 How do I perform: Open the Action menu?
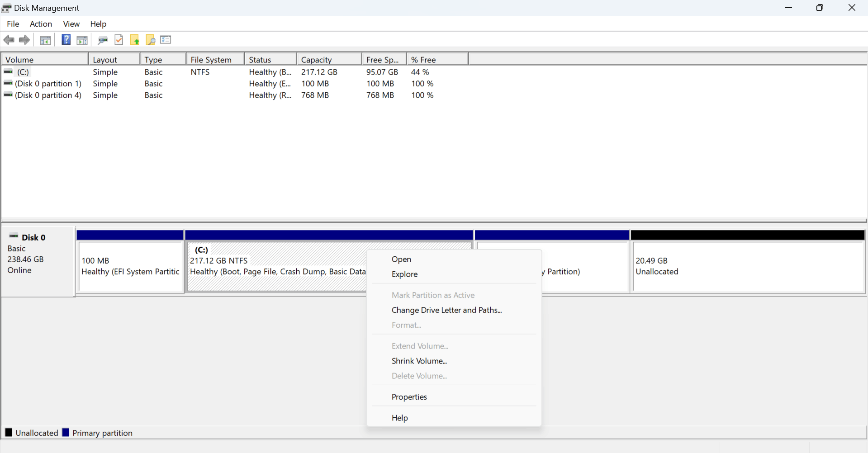(41, 24)
